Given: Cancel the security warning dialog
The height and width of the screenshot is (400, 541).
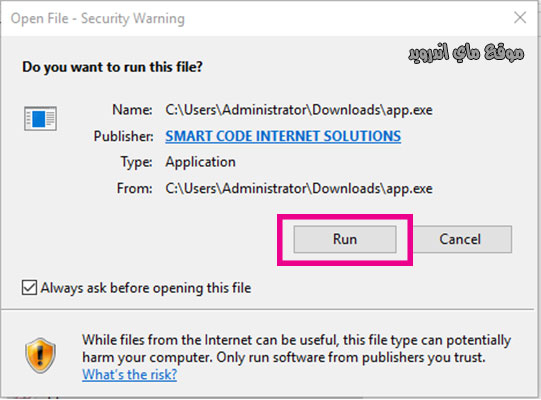Looking at the screenshot, I should click(x=460, y=239).
